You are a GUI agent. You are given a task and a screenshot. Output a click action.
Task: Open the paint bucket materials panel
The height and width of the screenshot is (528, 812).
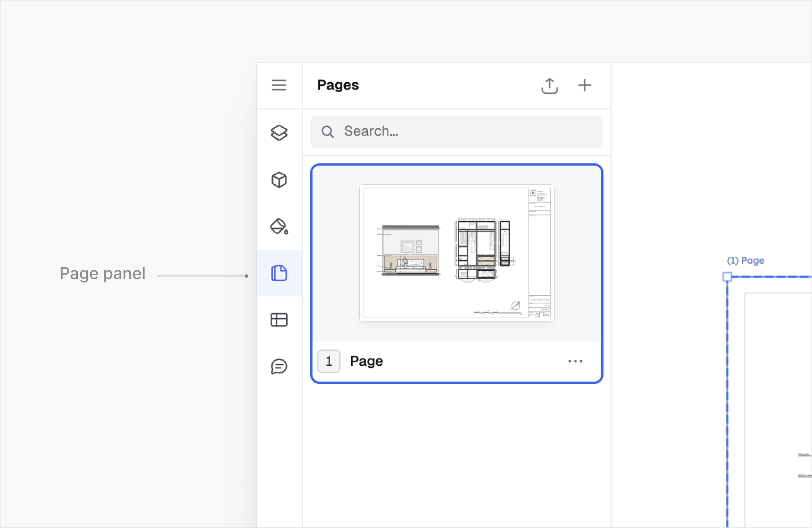pyautogui.click(x=279, y=226)
